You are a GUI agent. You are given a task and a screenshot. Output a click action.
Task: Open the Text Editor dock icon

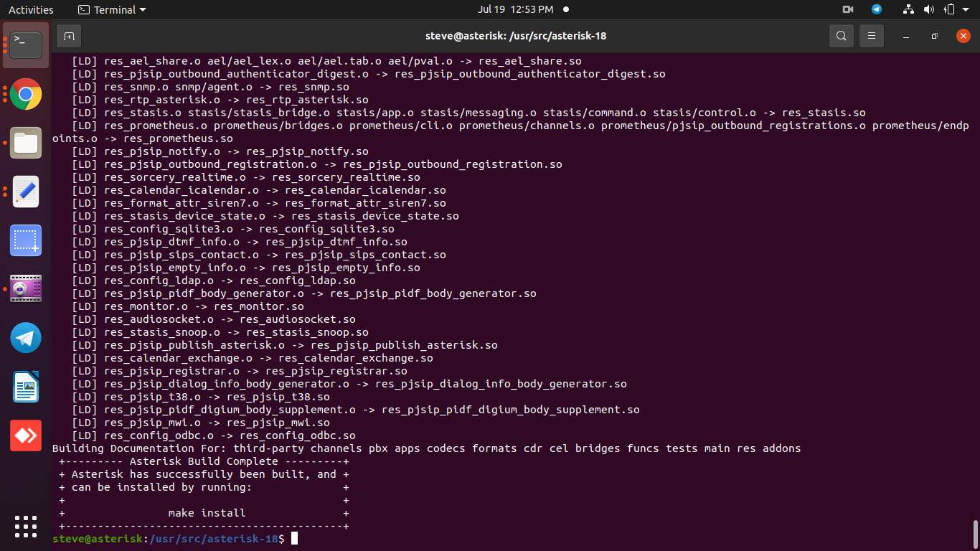26,192
